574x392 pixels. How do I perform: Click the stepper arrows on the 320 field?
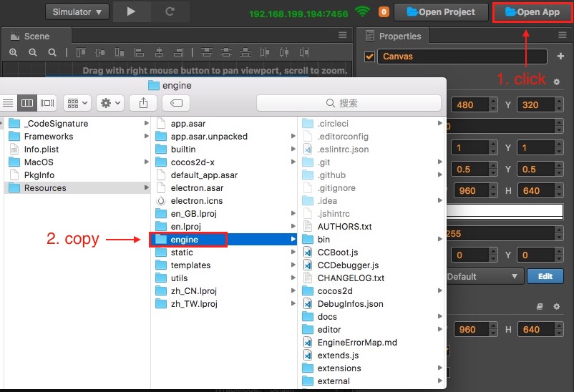click(559, 105)
